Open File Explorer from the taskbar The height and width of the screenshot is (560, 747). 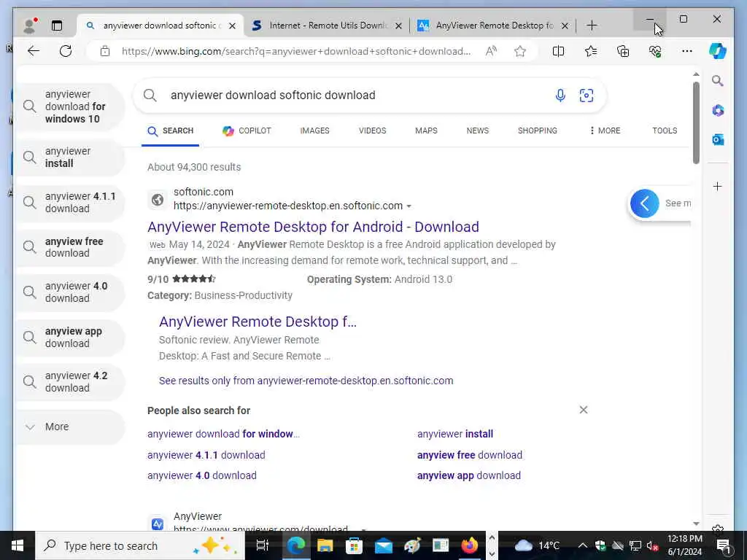coord(325,545)
